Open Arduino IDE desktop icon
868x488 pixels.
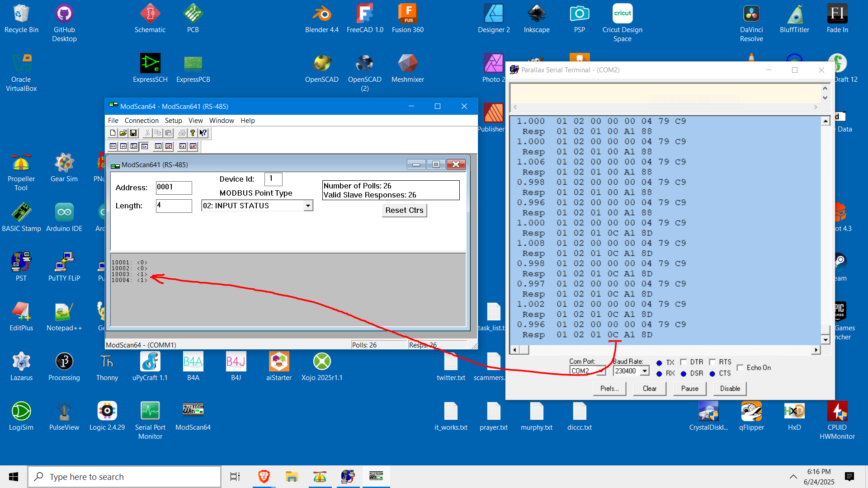coord(64,218)
